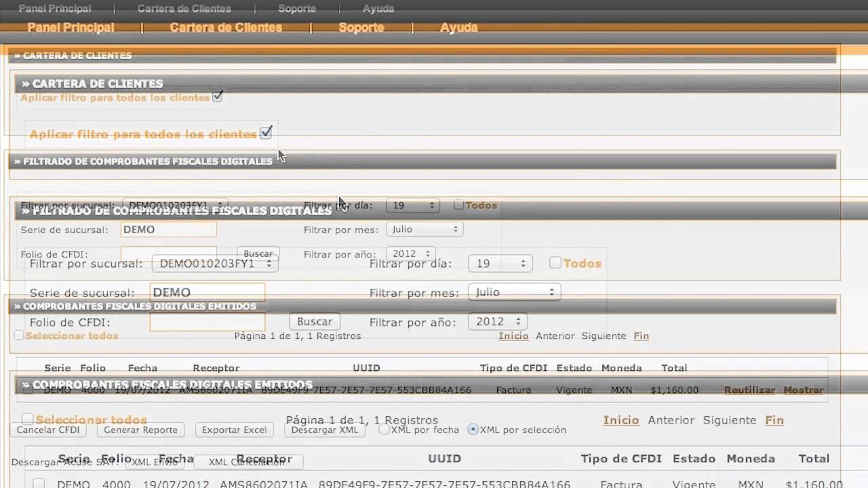Click the Exportar Excel button
Image resolution: width=868 pixels, height=488 pixels.
tap(235, 430)
